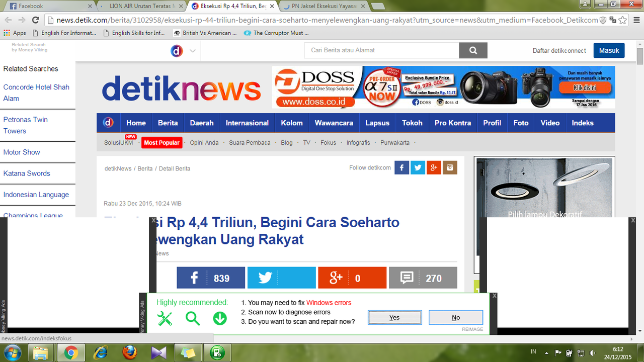Open the Internasional menu item
The image size is (644, 362).
click(247, 123)
